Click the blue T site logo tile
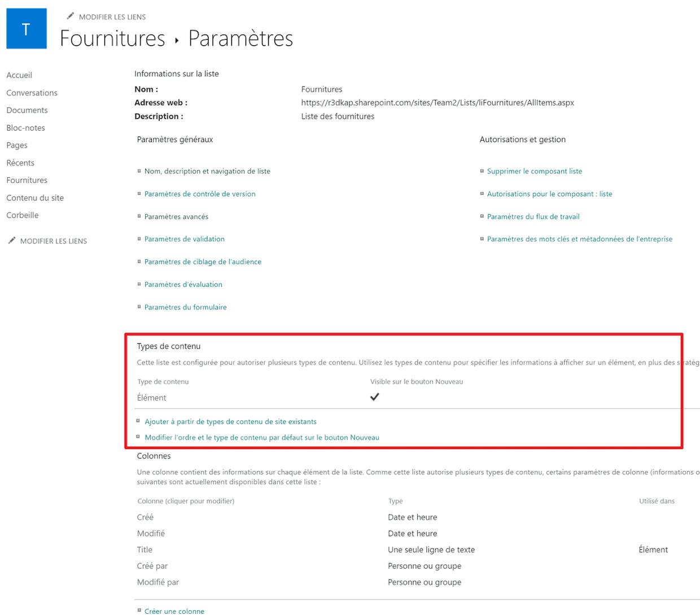The image size is (700, 615). point(27,29)
